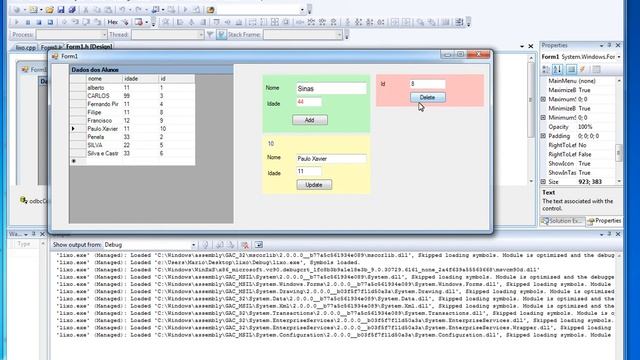This screenshot has height=360, width=640.
Task: Click the Opacity property value 100%
Action: coord(585,127)
